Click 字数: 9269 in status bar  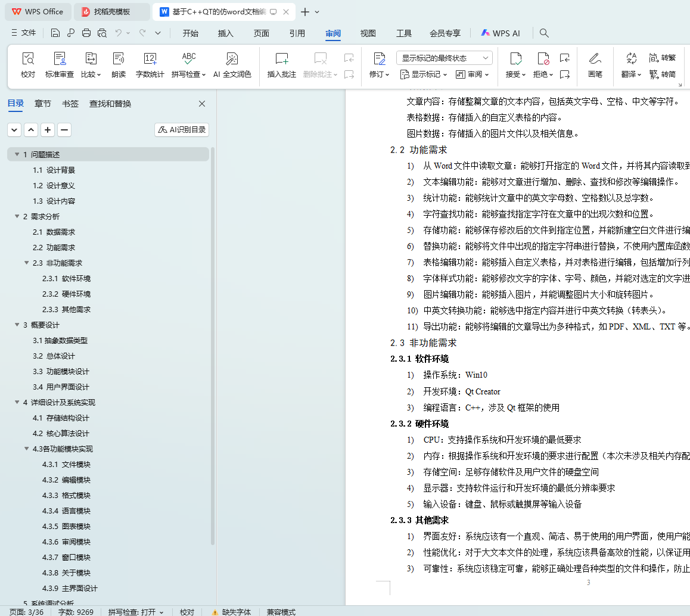[x=76, y=612]
